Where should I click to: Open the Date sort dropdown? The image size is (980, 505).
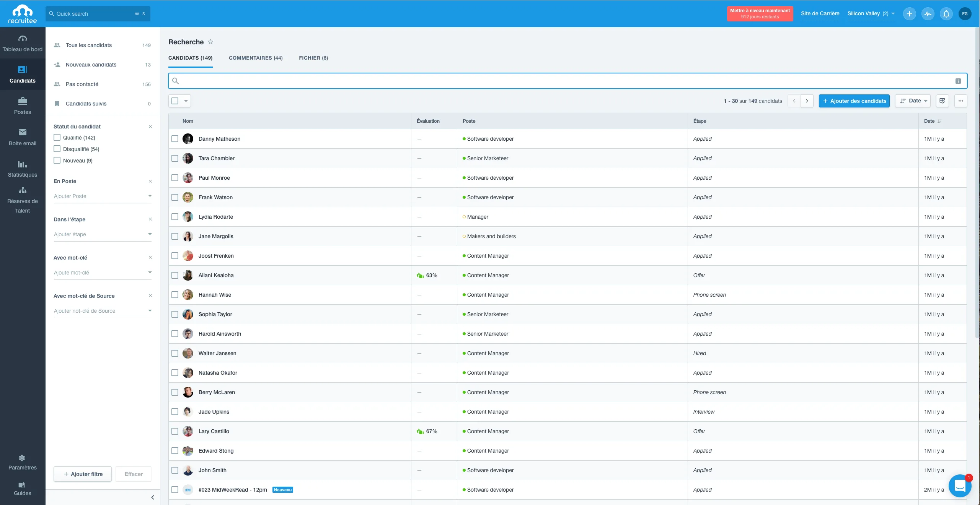pos(913,101)
